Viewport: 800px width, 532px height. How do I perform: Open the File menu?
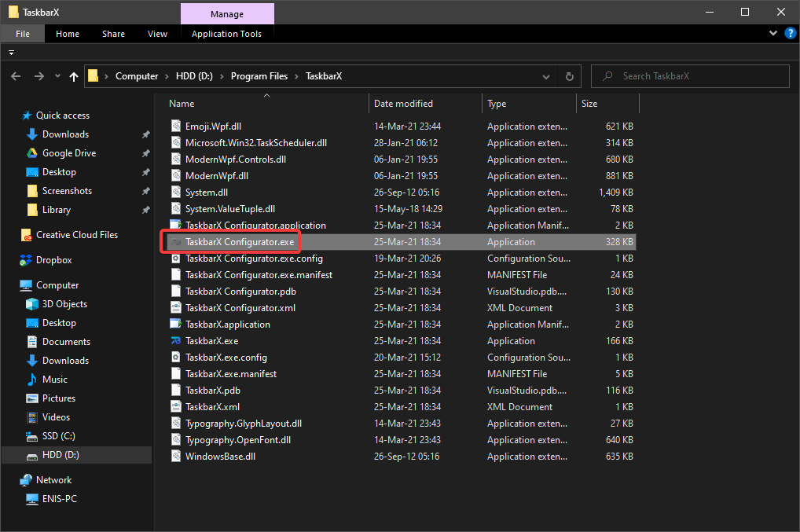pyautogui.click(x=23, y=34)
